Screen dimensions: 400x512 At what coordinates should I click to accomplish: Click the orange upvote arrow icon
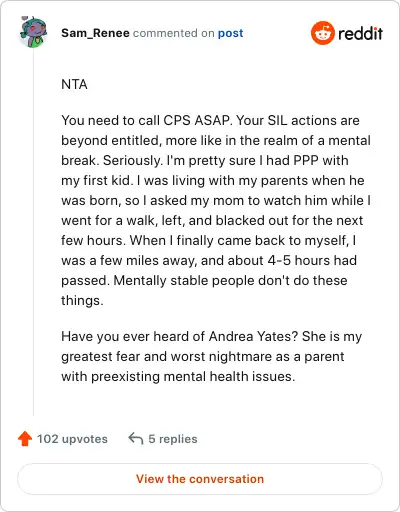25,439
